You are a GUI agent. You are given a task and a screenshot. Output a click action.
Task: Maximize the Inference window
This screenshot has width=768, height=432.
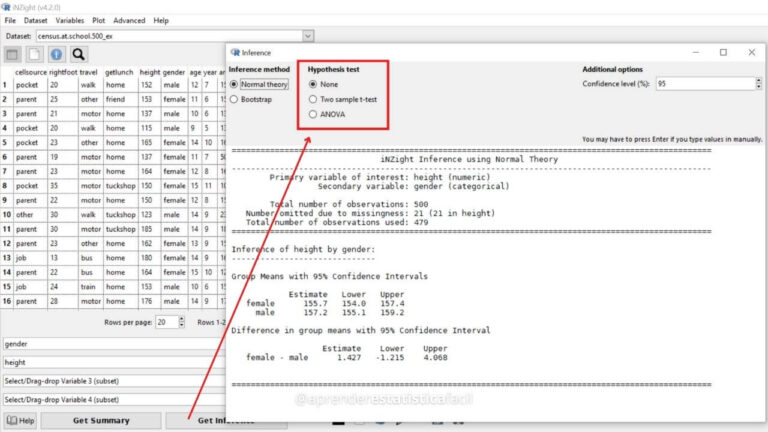[x=723, y=52]
